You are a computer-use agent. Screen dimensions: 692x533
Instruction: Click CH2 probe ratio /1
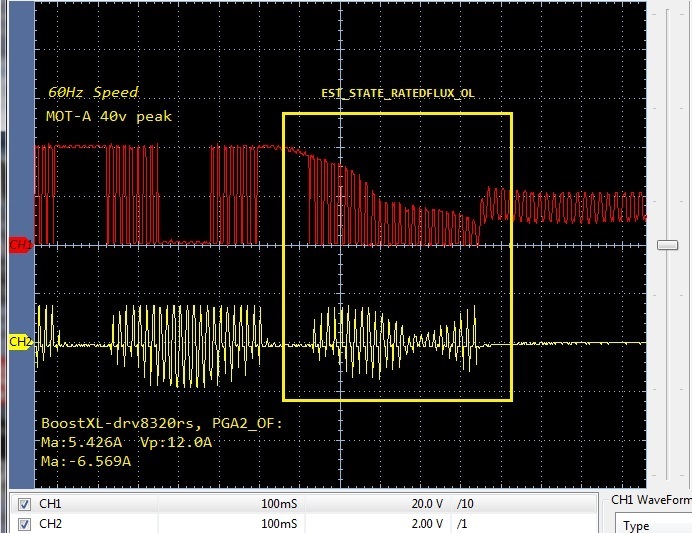point(463,524)
